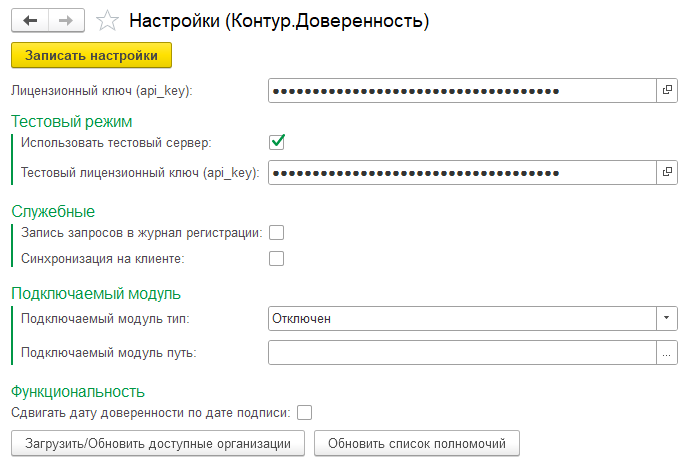Enable Запись запросов в журнал регистрации
The image size is (690, 464).
pyautogui.click(x=277, y=232)
